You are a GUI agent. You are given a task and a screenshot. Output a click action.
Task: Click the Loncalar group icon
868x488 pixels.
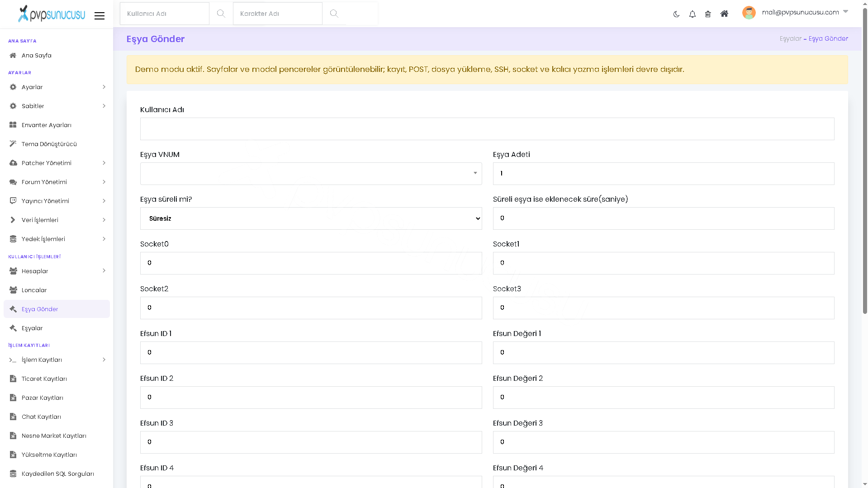coord(13,290)
